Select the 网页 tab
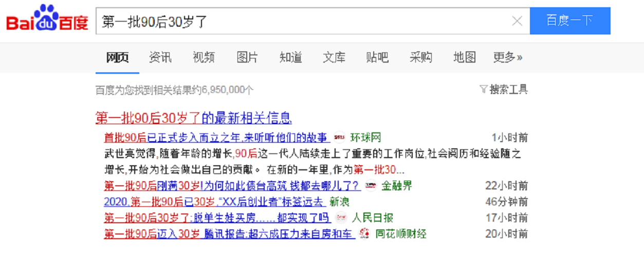The width and height of the screenshot is (644, 253). click(117, 57)
